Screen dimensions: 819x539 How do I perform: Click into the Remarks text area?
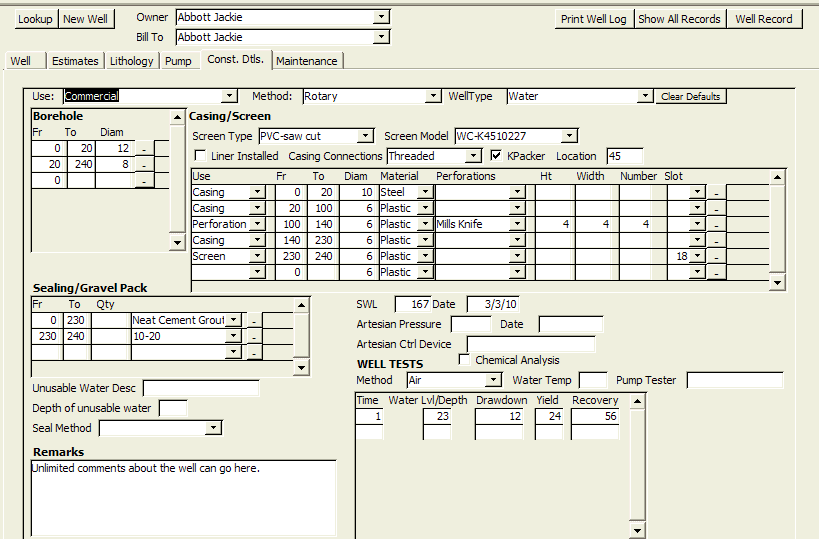[x=184, y=497]
